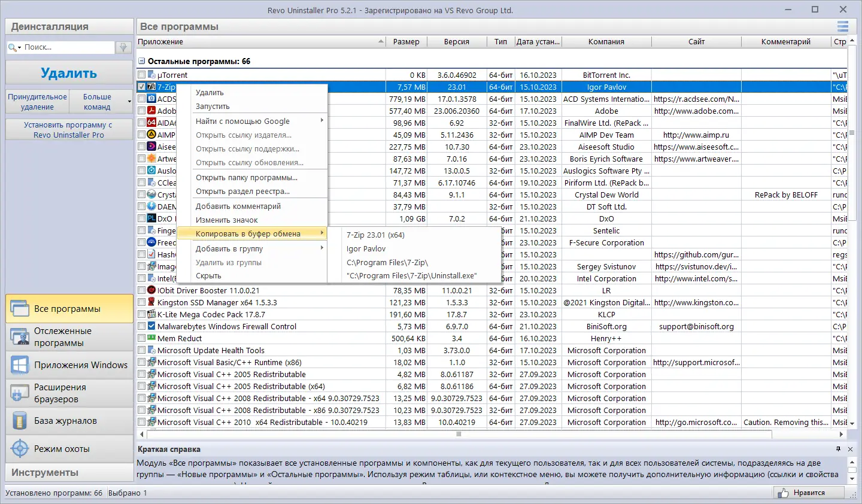Select the Все программы sidebar entry
Image resolution: width=862 pixels, height=504 pixels.
pyautogui.click(x=69, y=308)
